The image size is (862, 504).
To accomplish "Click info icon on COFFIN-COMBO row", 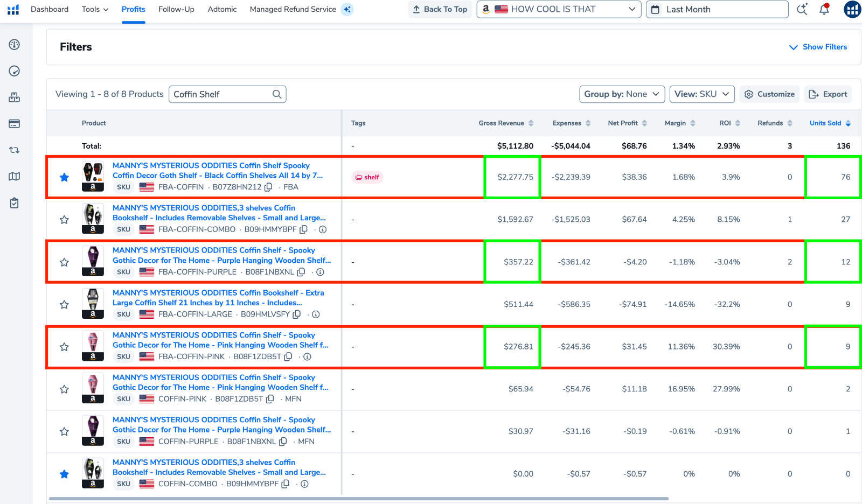I will [x=304, y=484].
